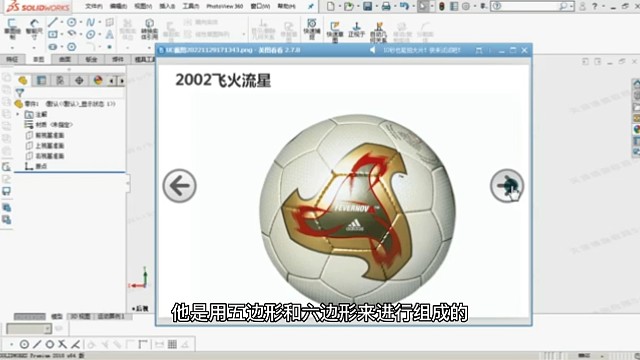Select the Polygon sketch tool
This screenshot has height=360, width=640.
pos(71,47)
